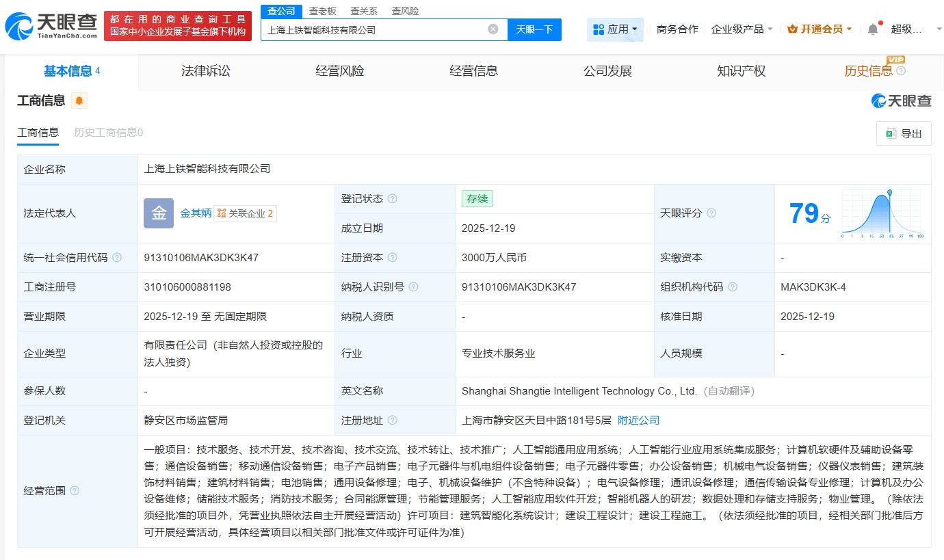This screenshot has width=944, height=560.
Task: Open the 附近公司 link
Action: coord(638,421)
